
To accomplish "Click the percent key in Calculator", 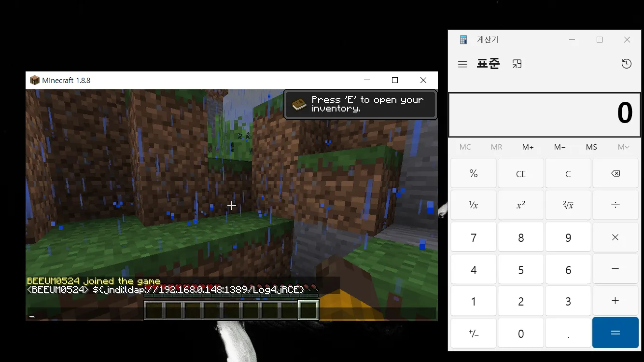I will [474, 174].
